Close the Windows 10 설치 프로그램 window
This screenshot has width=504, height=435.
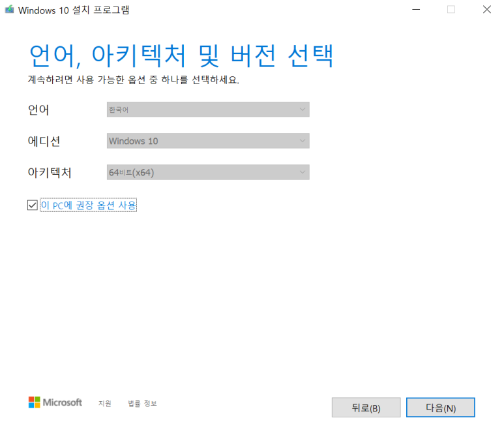pyautogui.click(x=486, y=10)
